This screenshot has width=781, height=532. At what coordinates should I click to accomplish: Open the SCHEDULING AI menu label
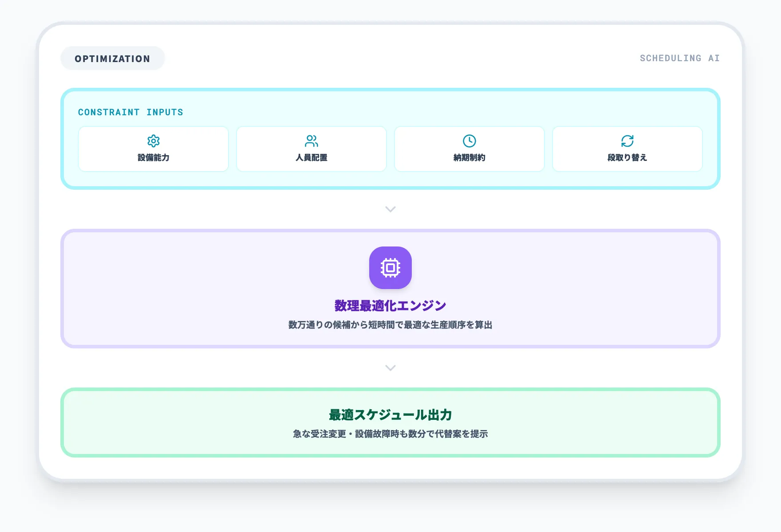680,58
